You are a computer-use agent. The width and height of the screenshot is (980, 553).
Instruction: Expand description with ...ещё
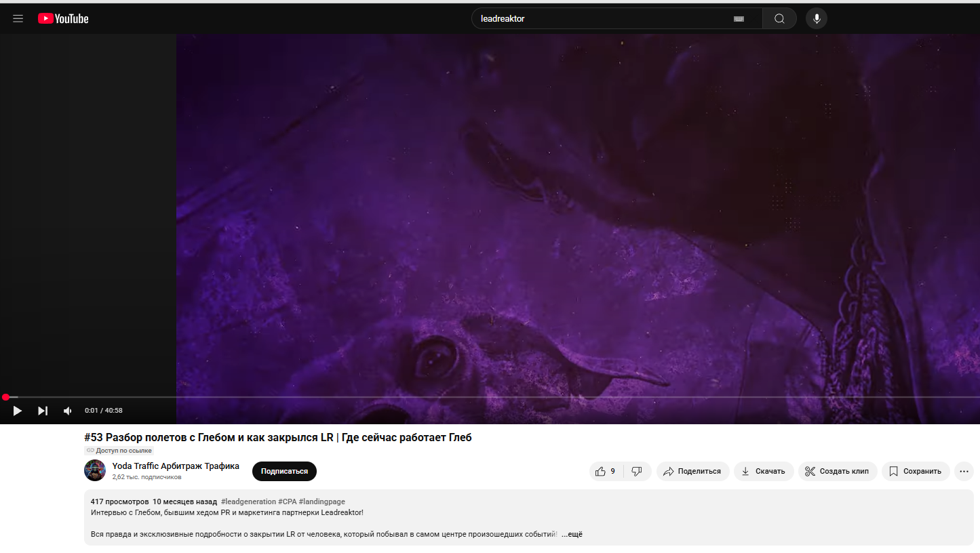pyautogui.click(x=572, y=535)
